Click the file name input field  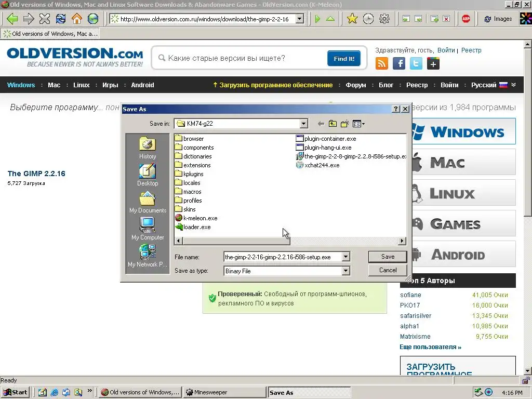[x=283, y=257]
